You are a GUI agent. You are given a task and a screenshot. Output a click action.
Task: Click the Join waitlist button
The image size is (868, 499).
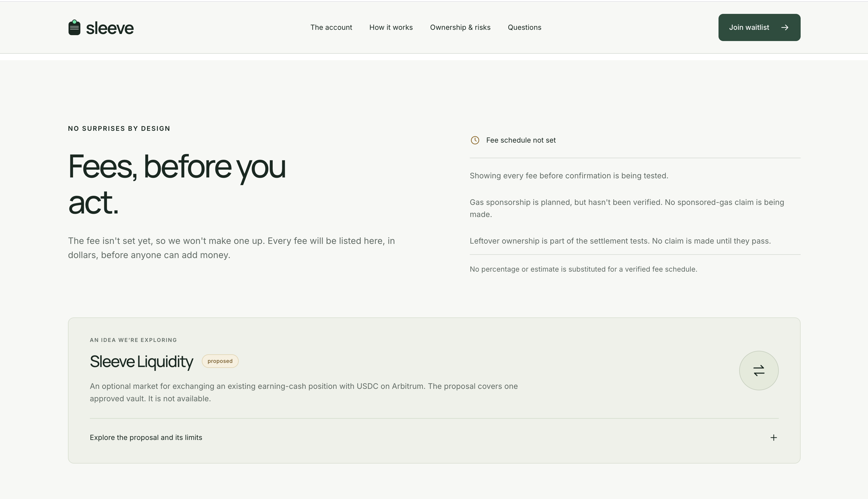point(759,27)
